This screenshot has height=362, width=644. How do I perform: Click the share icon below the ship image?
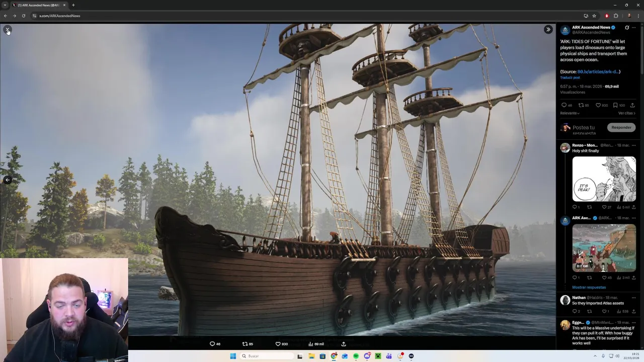[344, 344]
